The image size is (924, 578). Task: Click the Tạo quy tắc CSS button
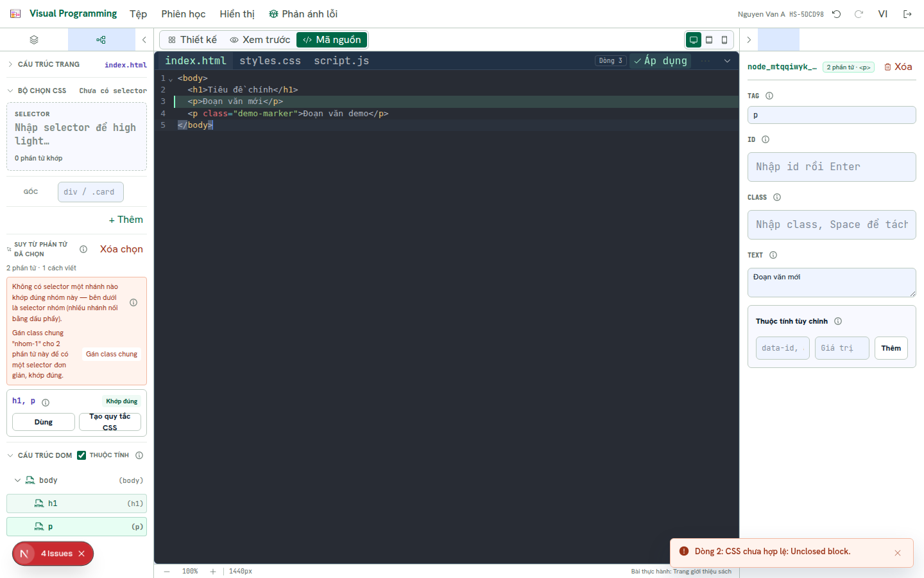(x=110, y=422)
